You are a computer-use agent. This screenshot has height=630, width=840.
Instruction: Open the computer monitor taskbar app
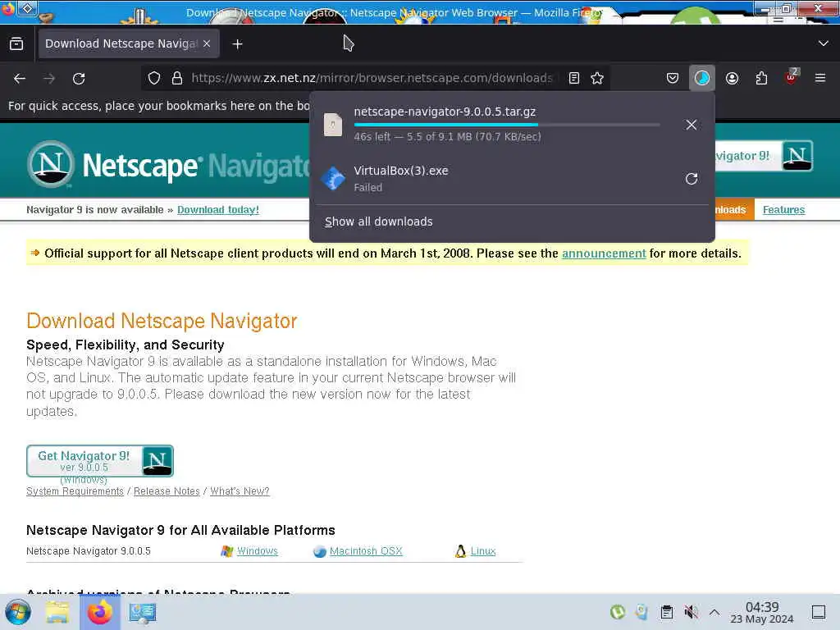[x=143, y=612]
